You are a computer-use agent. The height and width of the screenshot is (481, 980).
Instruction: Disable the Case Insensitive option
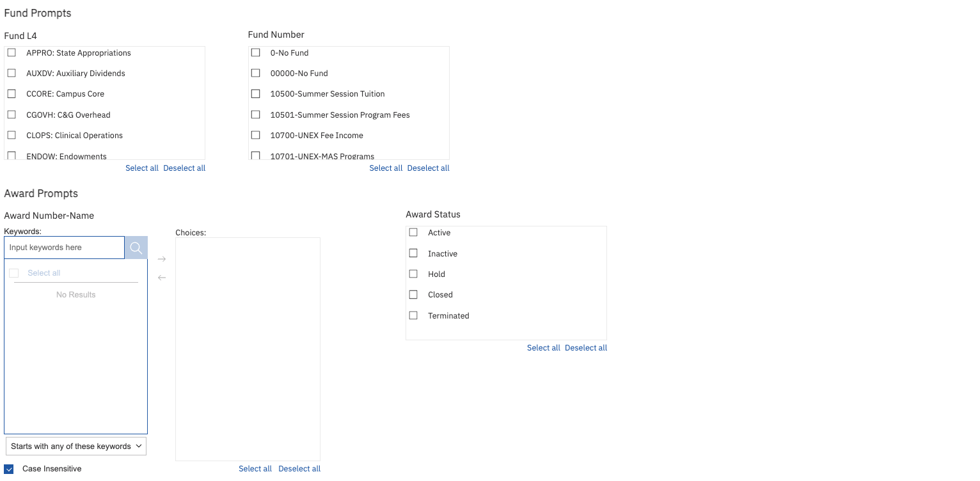point(9,468)
